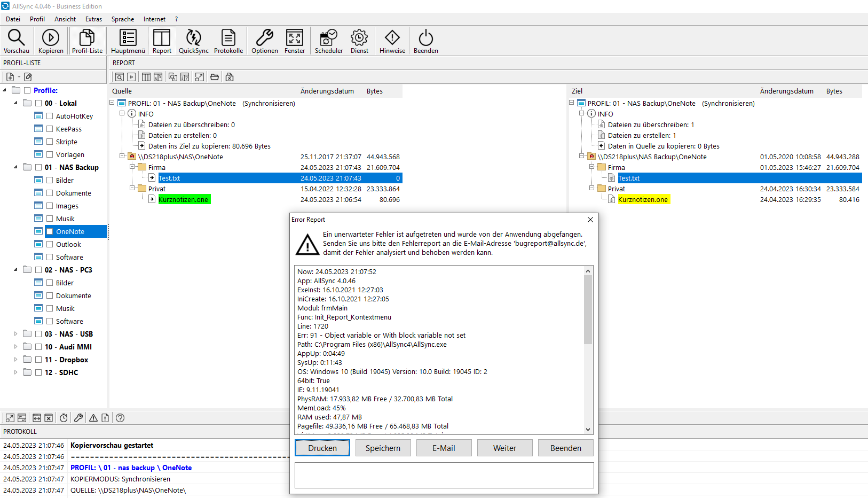Expand the 03 - NAS - USB group
This screenshot has width=868, height=498.
click(x=15, y=334)
